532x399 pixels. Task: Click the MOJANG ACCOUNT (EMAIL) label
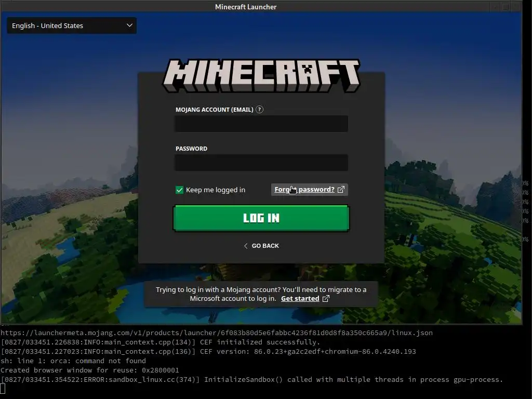point(215,110)
